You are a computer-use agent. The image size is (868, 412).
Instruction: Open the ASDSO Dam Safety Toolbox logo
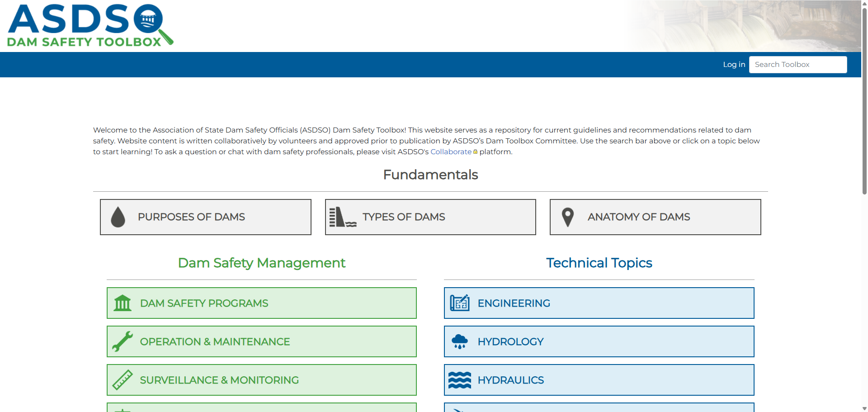(90, 26)
